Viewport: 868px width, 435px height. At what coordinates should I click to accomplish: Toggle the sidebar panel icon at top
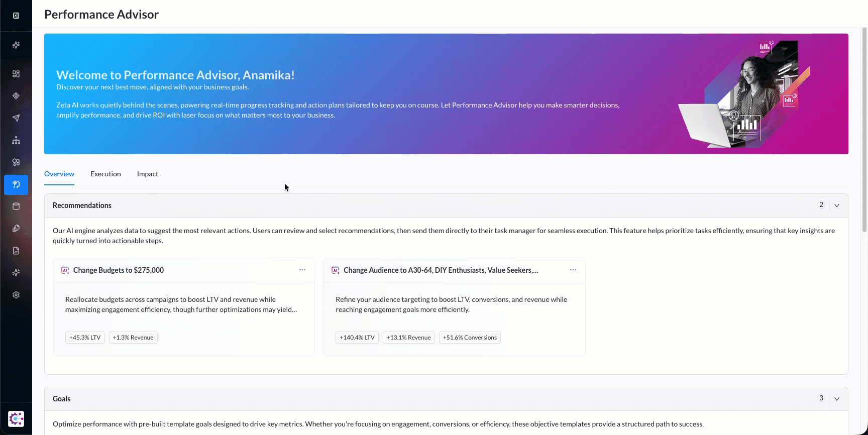[x=16, y=16]
